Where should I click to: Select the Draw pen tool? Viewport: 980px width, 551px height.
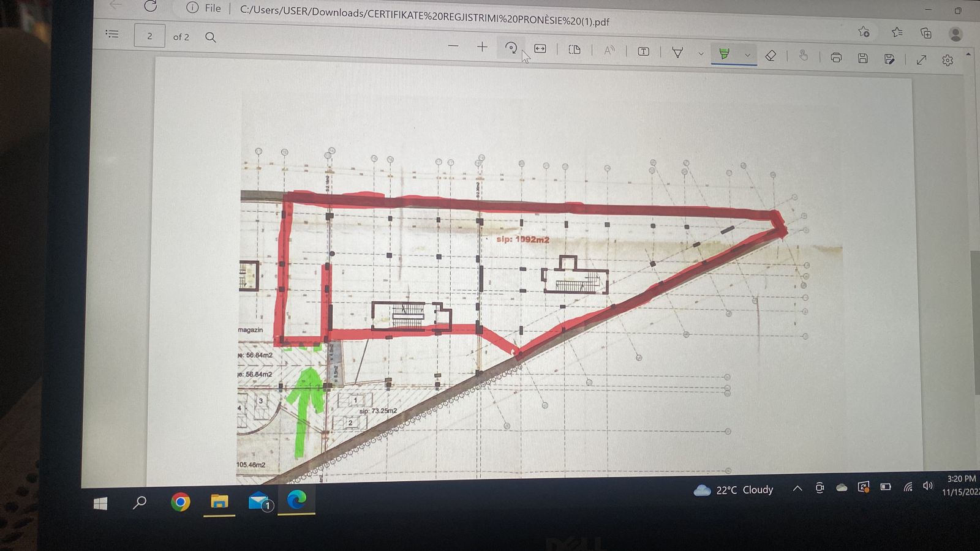coord(677,53)
